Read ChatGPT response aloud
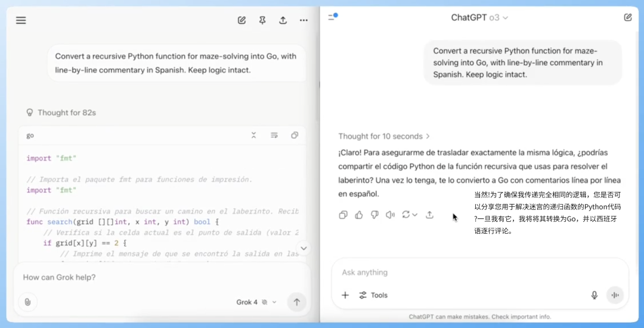 [390, 215]
